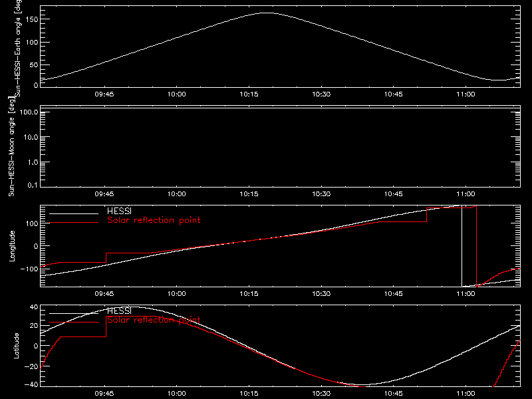Click the 10.0 tick on Moon angle axis

(30, 138)
